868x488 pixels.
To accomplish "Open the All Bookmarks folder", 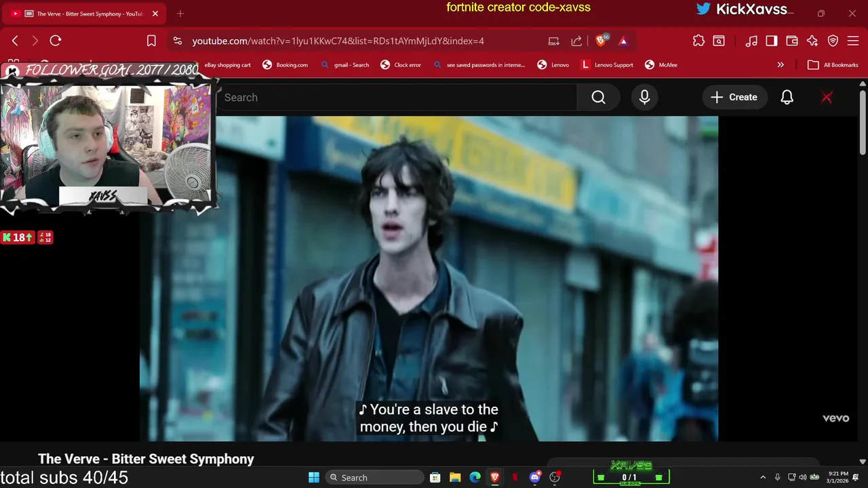I will point(833,65).
